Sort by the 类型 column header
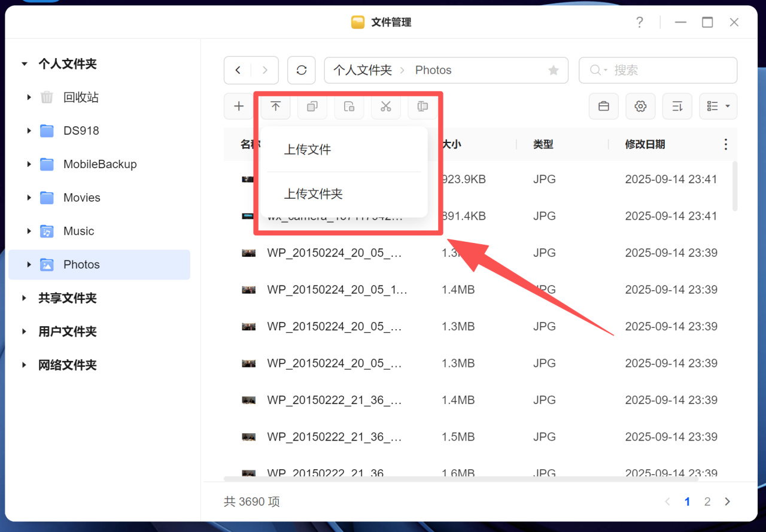The image size is (766, 532). [543, 144]
